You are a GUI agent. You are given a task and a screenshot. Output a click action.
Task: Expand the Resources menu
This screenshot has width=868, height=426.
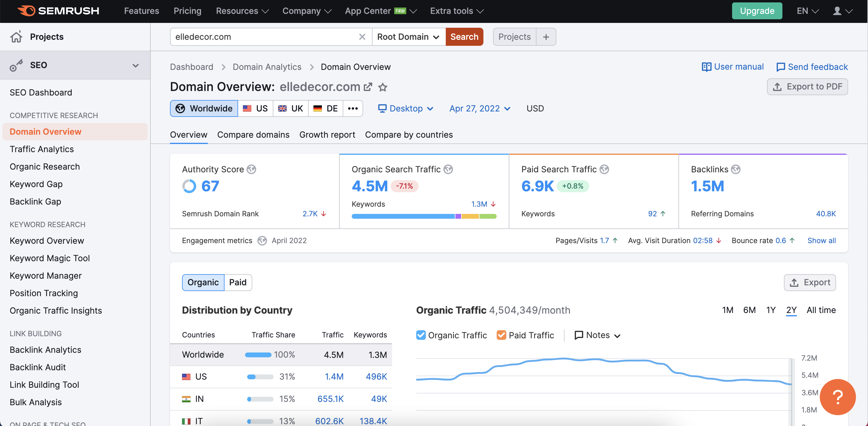click(242, 11)
